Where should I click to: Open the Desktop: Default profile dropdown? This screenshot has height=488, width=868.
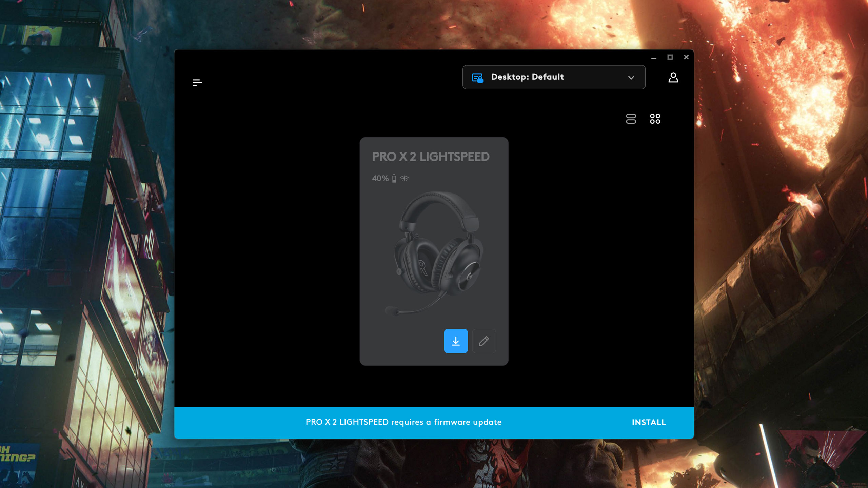point(554,77)
